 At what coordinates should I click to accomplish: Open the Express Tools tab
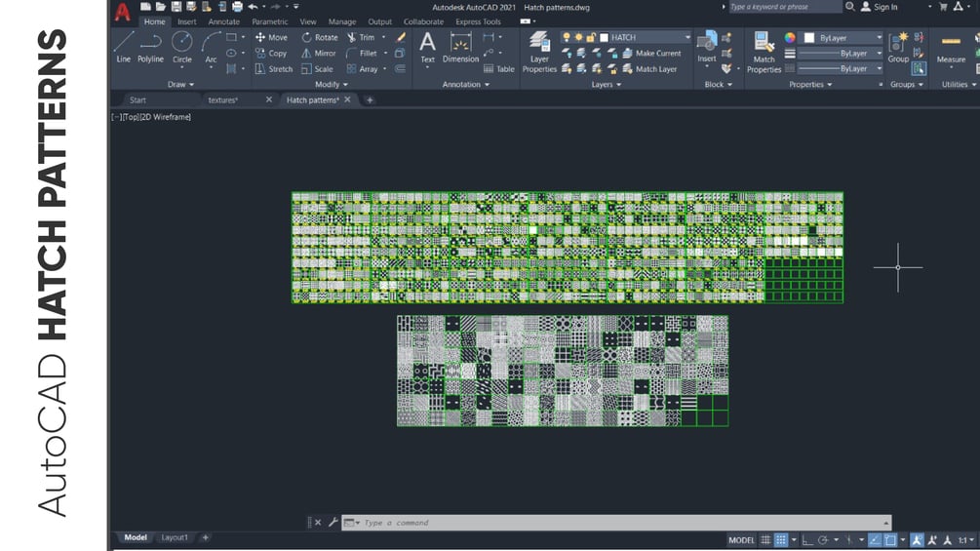point(478,21)
